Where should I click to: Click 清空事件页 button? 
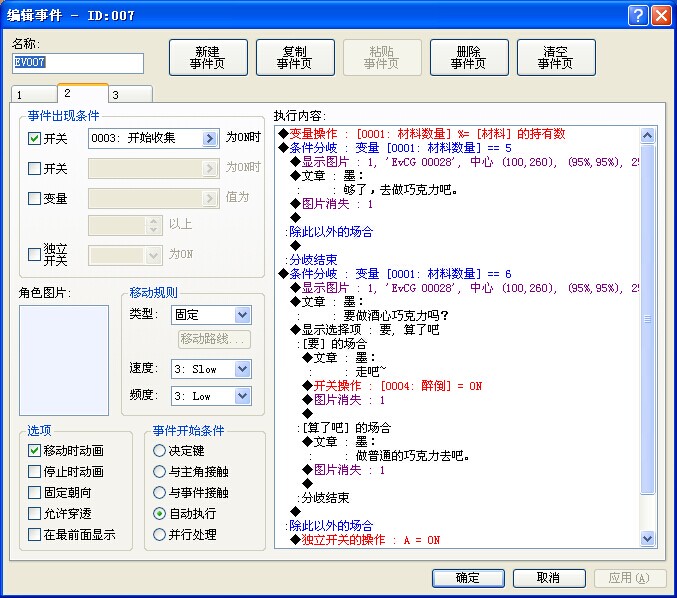pyautogui.click(x=556, y=57)
